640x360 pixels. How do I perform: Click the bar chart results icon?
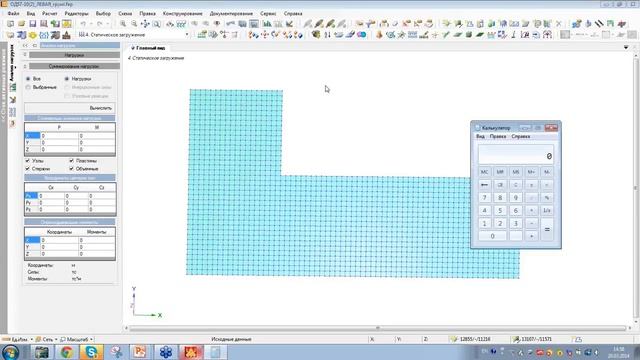coord(267,24)
